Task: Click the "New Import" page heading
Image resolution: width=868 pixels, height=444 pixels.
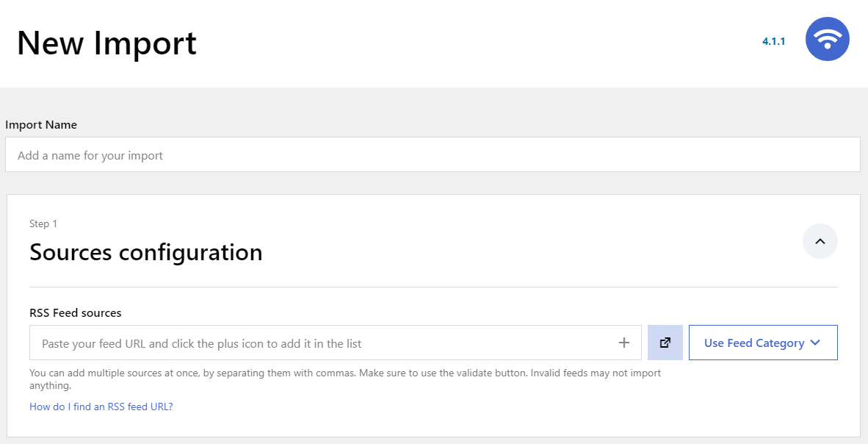Action: click(x=107, y=43)
